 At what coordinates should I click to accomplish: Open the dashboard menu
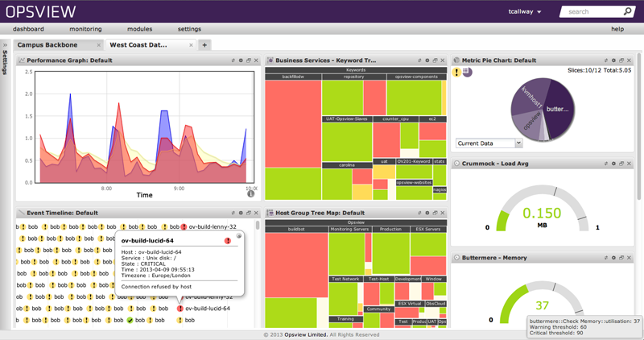coord(28,29)
